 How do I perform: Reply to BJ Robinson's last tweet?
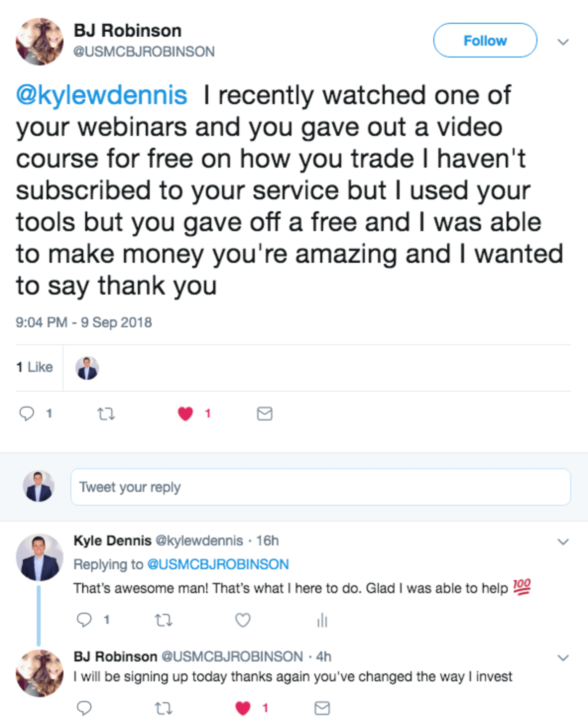click(x=84, y=708)
